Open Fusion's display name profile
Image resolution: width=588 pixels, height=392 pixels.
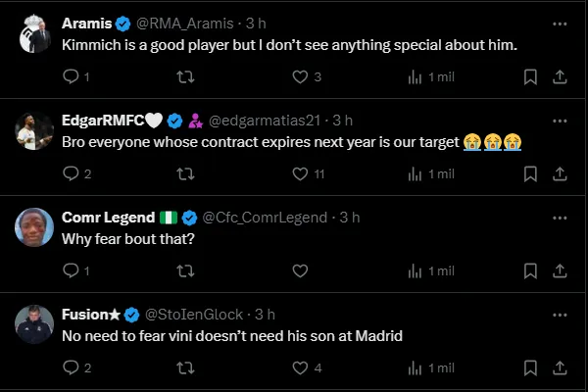click(90, 315)
